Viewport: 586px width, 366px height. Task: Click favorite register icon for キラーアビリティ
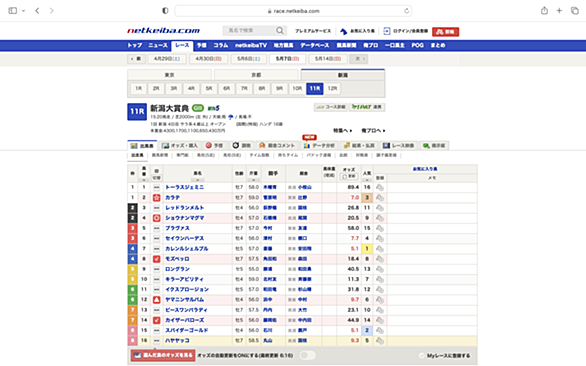click(x=380, y=279)
